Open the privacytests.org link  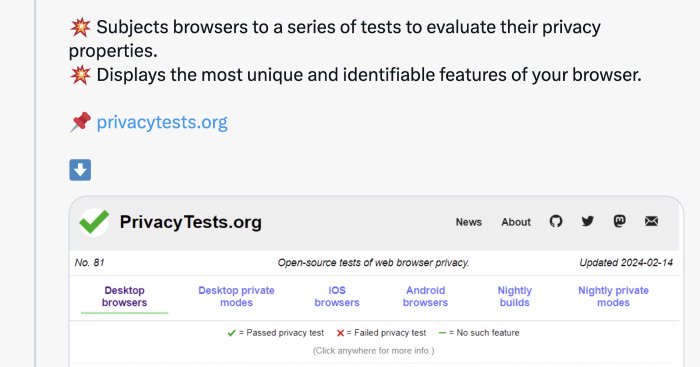click(x=162, y=122)
